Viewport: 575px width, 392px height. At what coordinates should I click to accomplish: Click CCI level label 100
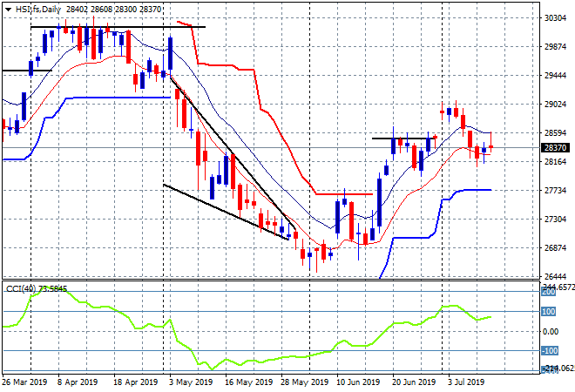(549, 312)
